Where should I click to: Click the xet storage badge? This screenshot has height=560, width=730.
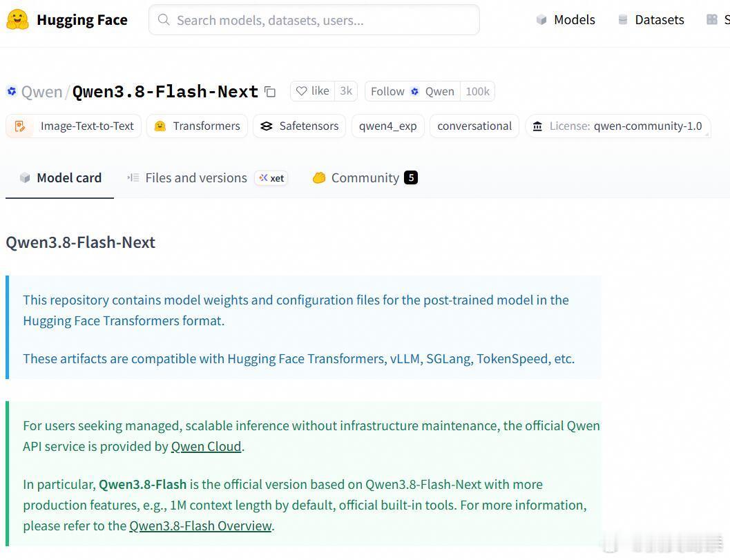[271, 178]
